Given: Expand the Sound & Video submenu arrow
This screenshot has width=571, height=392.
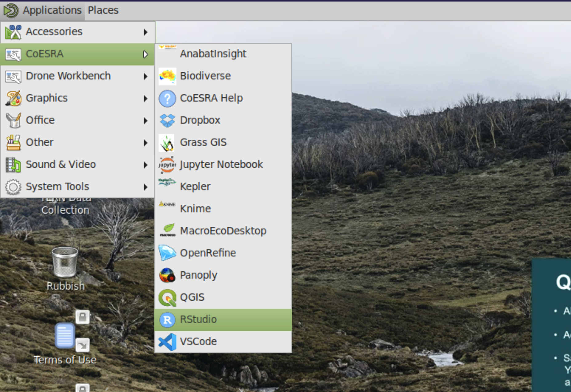Looking at the screenshot, I should [x=146, y=165].
